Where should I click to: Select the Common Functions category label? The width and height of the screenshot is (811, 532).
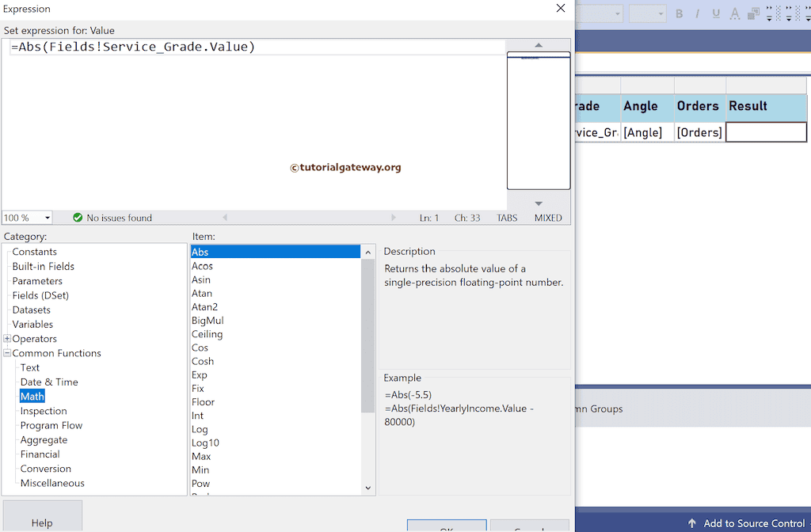(56, 353)
